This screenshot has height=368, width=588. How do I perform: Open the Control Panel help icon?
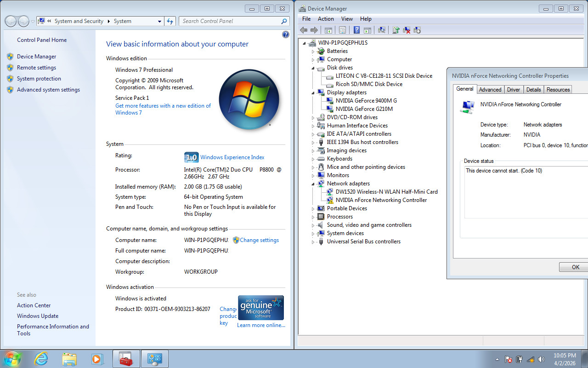point(285,34)
